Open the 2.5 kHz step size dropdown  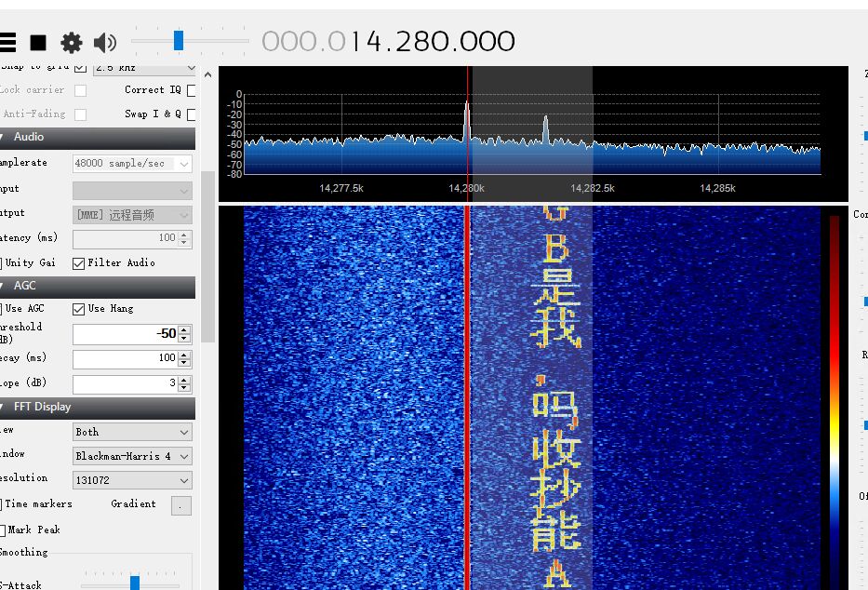(144, 68)
